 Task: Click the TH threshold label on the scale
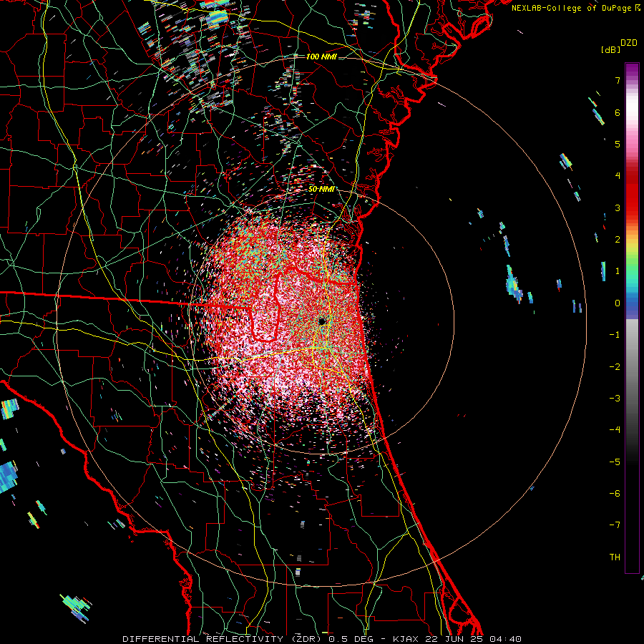[x=615, y=557]
